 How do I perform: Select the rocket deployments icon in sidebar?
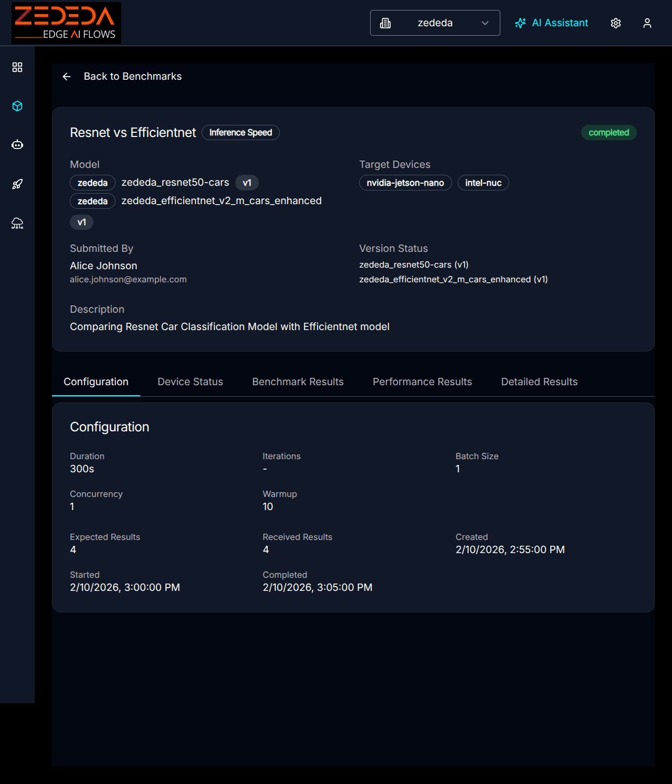17,184
